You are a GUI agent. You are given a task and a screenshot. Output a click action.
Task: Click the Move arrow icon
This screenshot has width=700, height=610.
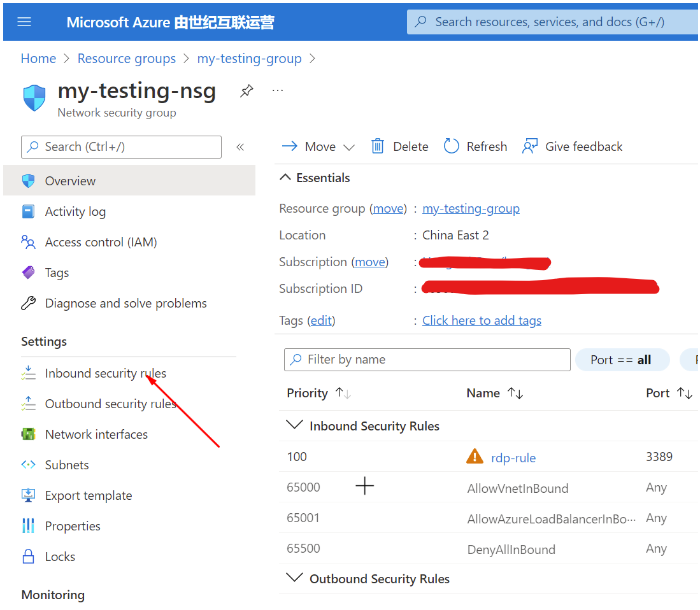[290, 146]
